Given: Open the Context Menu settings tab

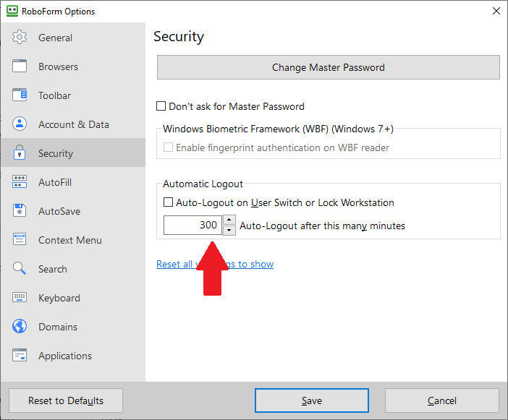Looking at the screenshot, I should coord(69,240).
